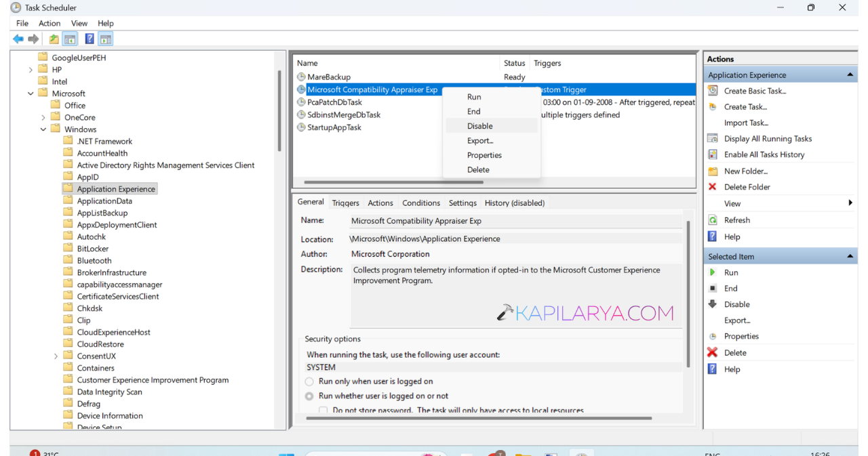Click the Create Basic Task icon
Viewport: 868px width, 456px height.
tap(713, 91)
